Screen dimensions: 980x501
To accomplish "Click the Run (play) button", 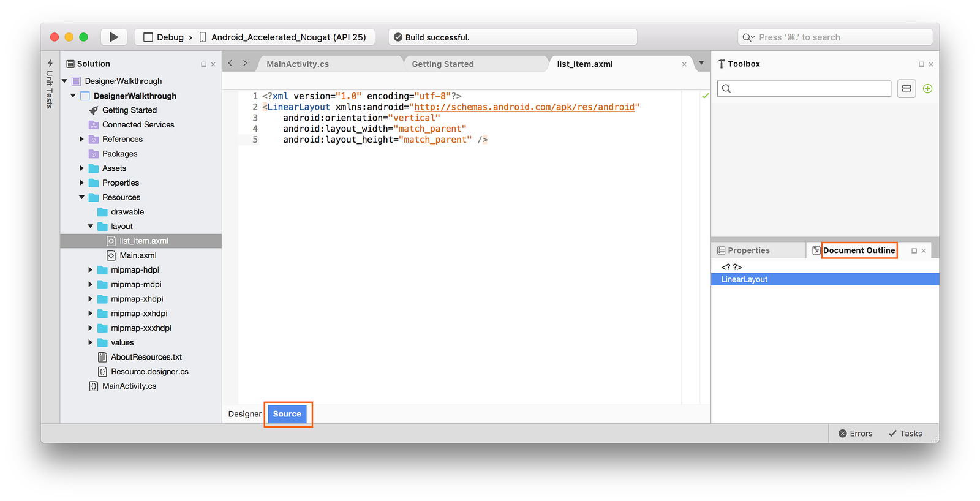I will pos(113,37).
